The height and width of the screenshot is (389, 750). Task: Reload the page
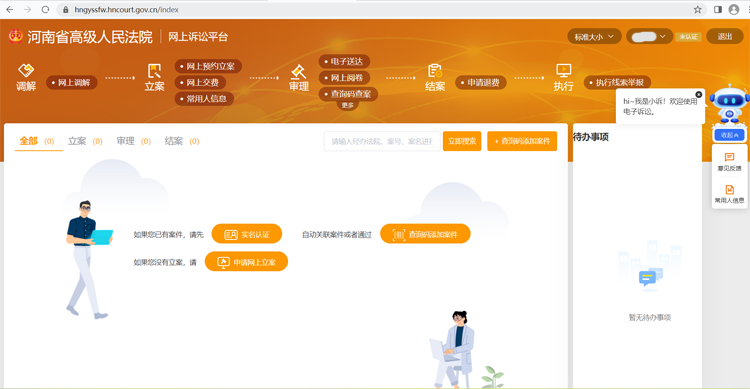click(x=45, y=10)
